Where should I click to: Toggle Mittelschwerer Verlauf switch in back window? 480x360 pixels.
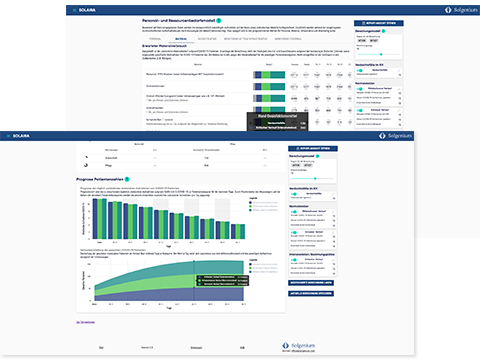360,89
